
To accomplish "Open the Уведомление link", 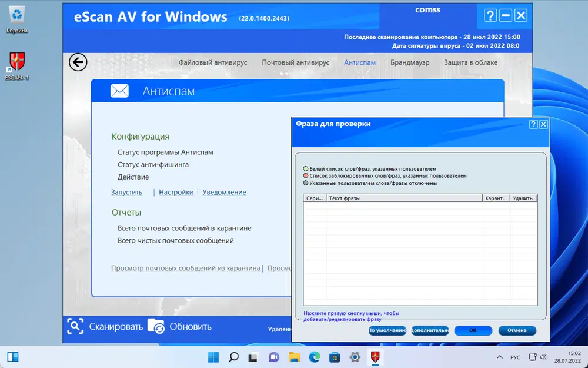I will click(x=224, y=193).
